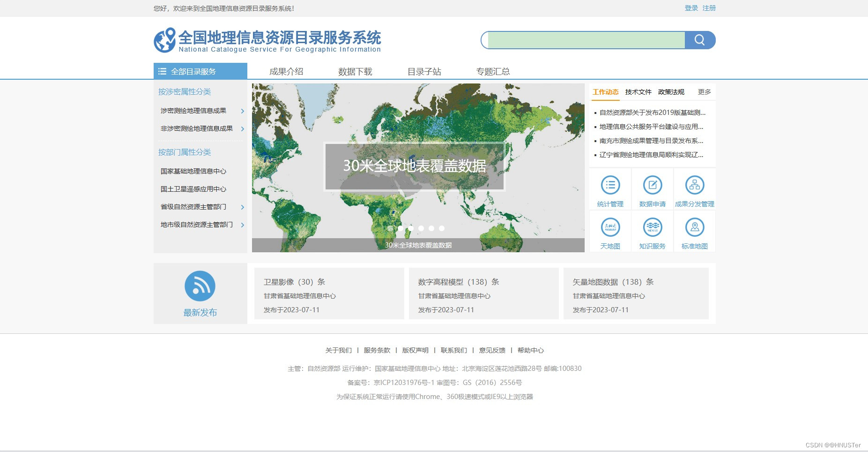Switch to the 工作动态 tab
The image size is (868, 452).
[x=605, y=92]
